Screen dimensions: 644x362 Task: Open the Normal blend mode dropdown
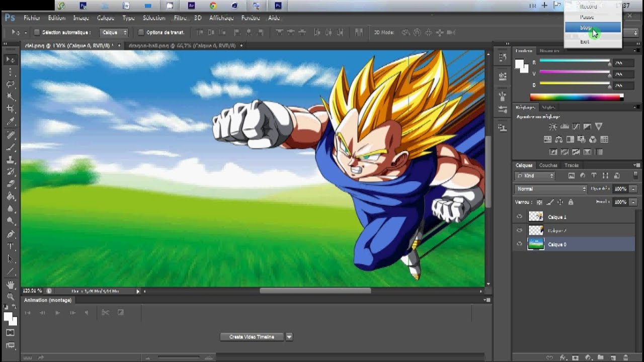(550, 189)
